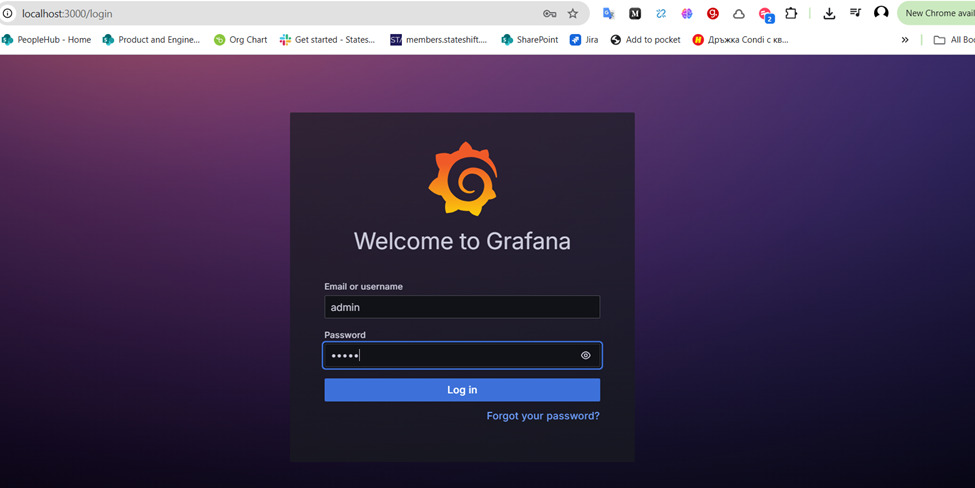Open the Дръжка Condi bookmark
This screenshot has height=488, width=975.
point(741,40)
